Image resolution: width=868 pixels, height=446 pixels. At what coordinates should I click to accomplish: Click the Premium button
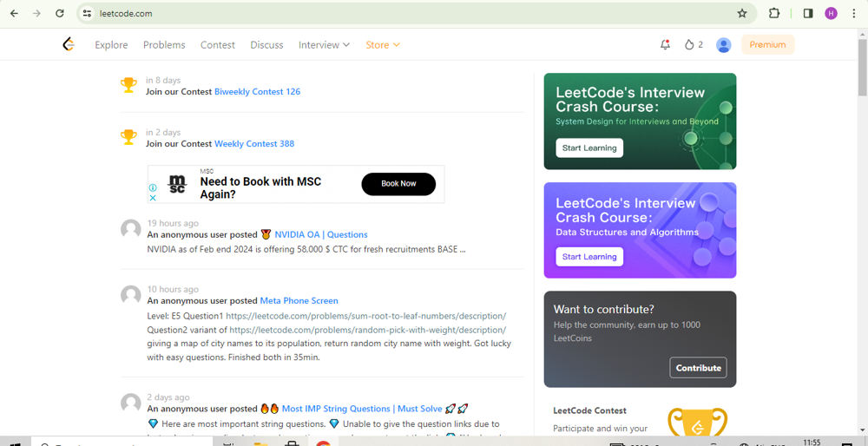767,45
